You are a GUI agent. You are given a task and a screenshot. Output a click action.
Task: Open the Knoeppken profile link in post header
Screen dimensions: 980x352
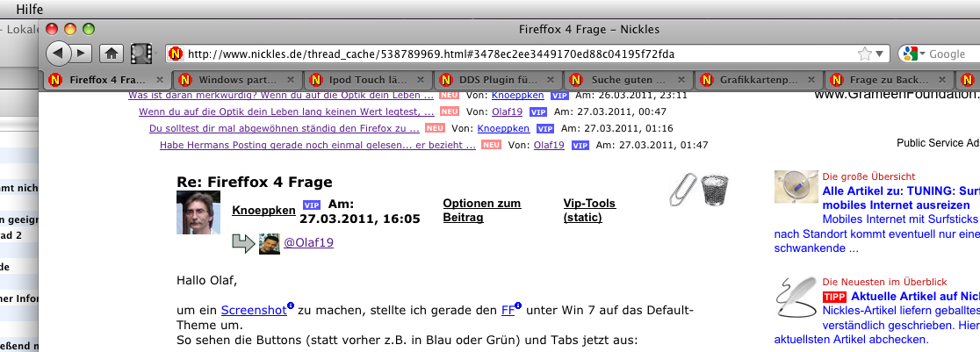coord(263,210)
